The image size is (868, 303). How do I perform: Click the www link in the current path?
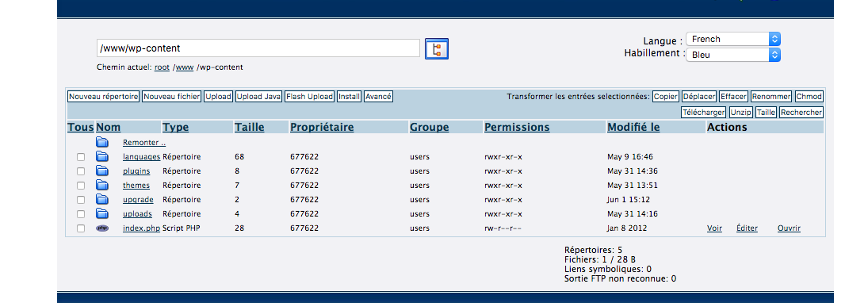pyautogui.click(x=185, y=67)
